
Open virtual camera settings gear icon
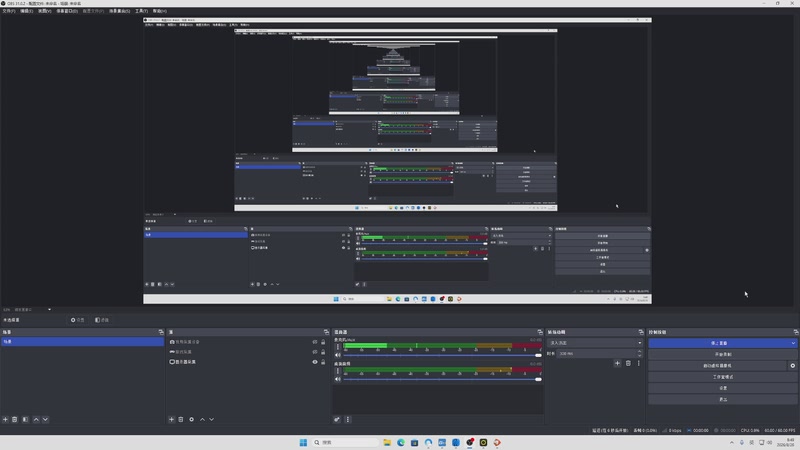(792, 366)
